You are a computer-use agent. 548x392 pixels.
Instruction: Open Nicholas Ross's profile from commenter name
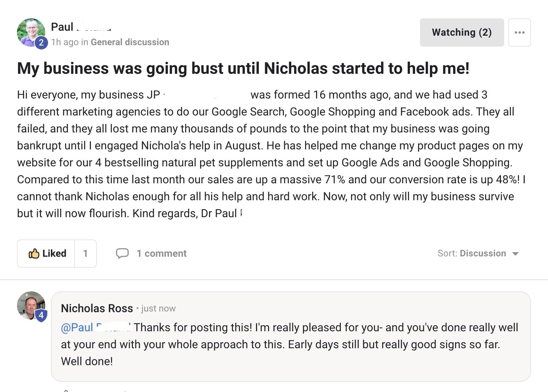click(97, 308)
